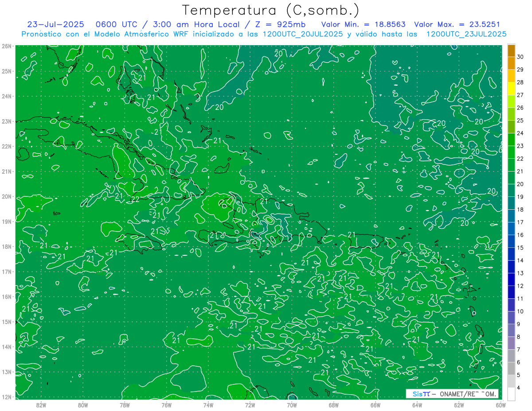The height and width of the screenshot is (411, 532).
Task: Click the '12N' latitude label
Action: click(7, 397)
